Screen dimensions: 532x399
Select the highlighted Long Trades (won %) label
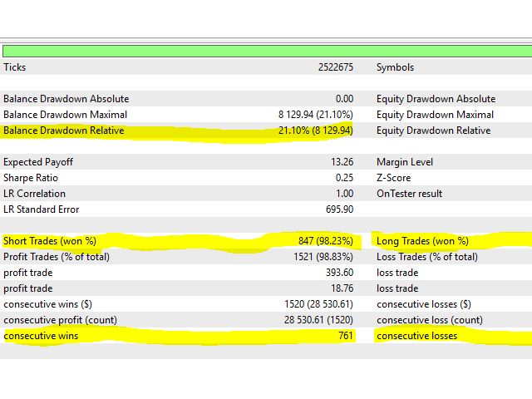(422, 241)
